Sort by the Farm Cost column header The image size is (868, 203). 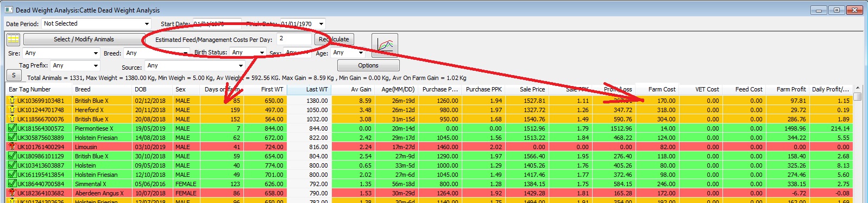point(657,89)
